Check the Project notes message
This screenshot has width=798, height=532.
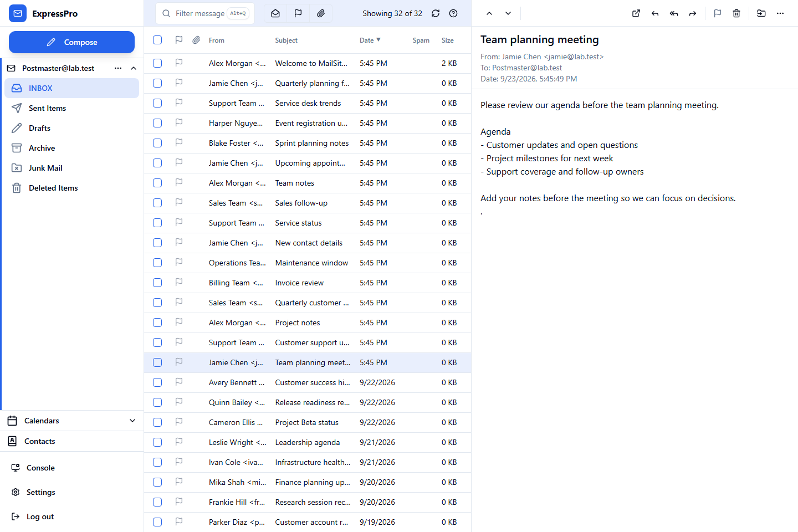(x=157, y=323)
